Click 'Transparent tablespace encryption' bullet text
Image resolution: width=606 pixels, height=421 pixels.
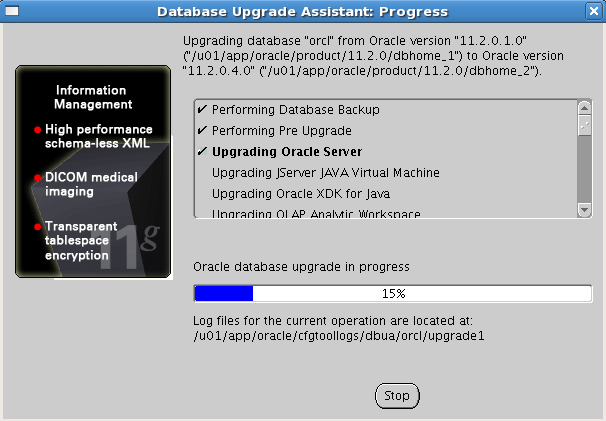[x=81, y=240]
